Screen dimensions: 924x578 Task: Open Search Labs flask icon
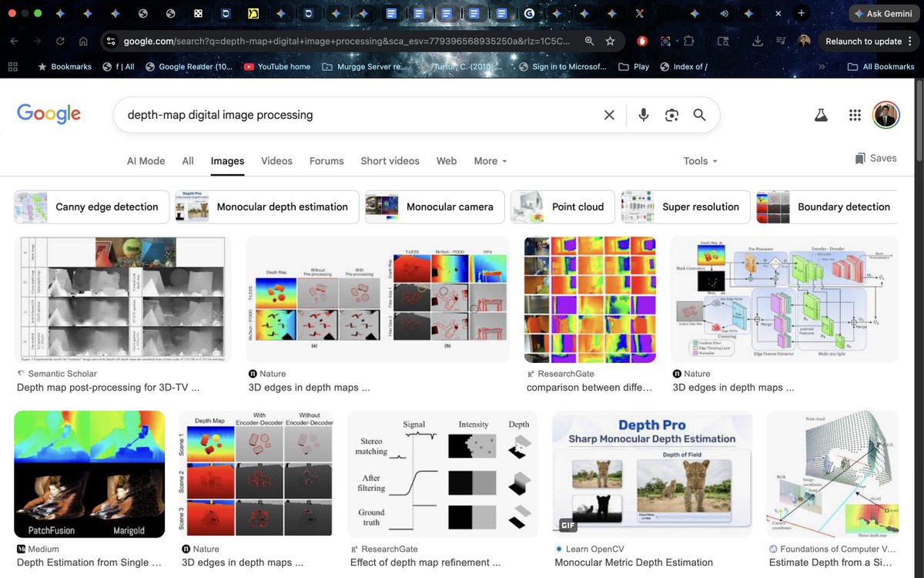pyautogui.click(x=821, y=115)
